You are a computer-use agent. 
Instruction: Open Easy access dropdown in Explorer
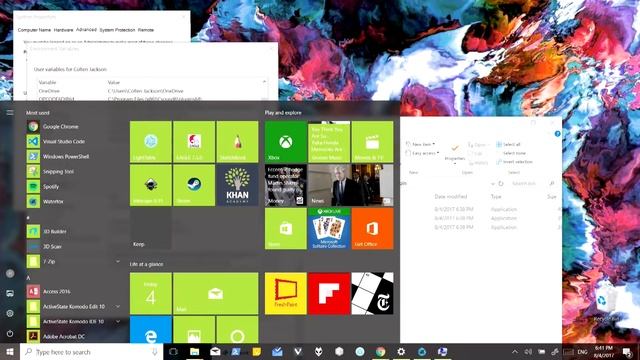tap(422, 153)
